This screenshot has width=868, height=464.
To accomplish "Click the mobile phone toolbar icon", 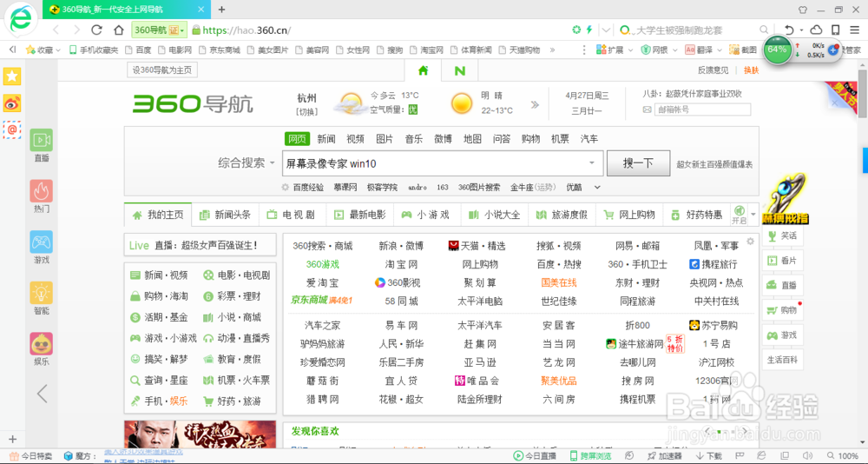I will point(836,30).
